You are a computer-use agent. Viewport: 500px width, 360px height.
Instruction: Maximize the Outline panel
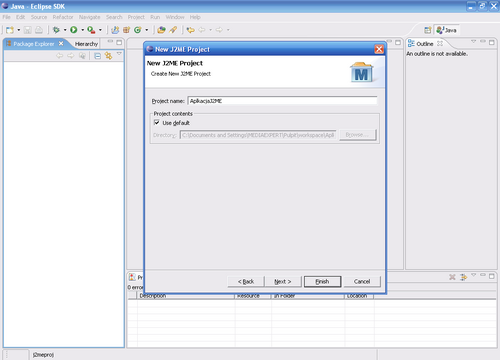pyautogui.click(x=492, y=42)
